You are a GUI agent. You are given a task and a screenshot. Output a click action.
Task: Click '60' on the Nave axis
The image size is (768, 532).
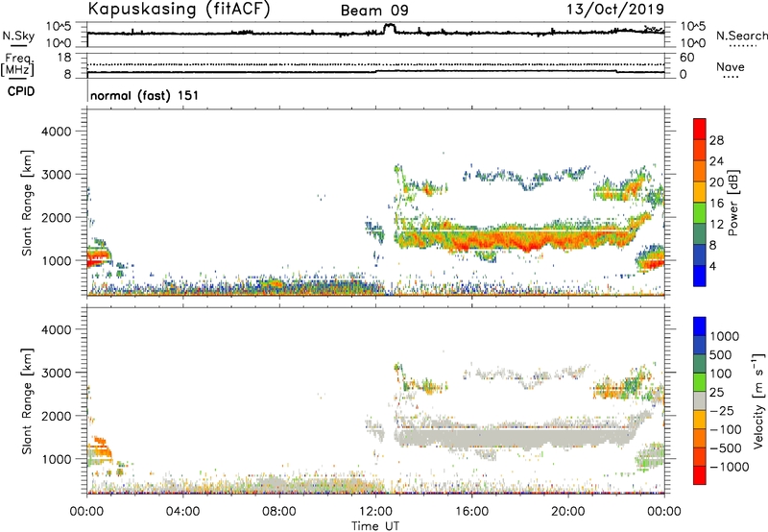[686, 58]
